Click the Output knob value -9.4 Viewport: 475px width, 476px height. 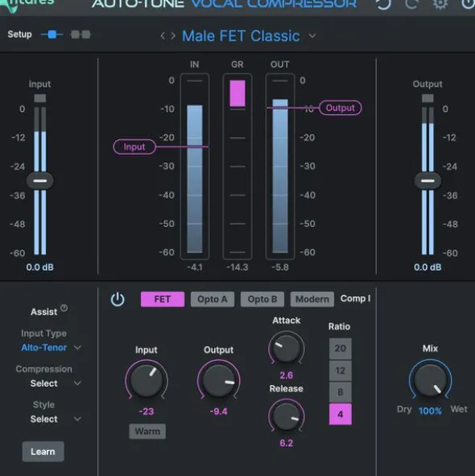click(218, 412)
